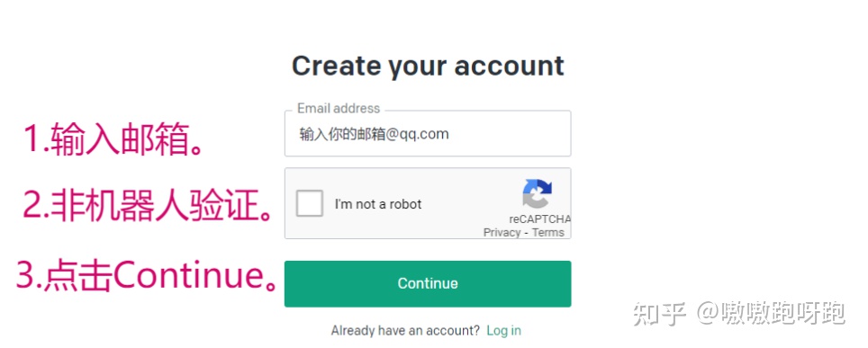Screen dimensions: 868x348
Task: Tick the I'm not a robot checkbox
Action: [x=310, y=203]
